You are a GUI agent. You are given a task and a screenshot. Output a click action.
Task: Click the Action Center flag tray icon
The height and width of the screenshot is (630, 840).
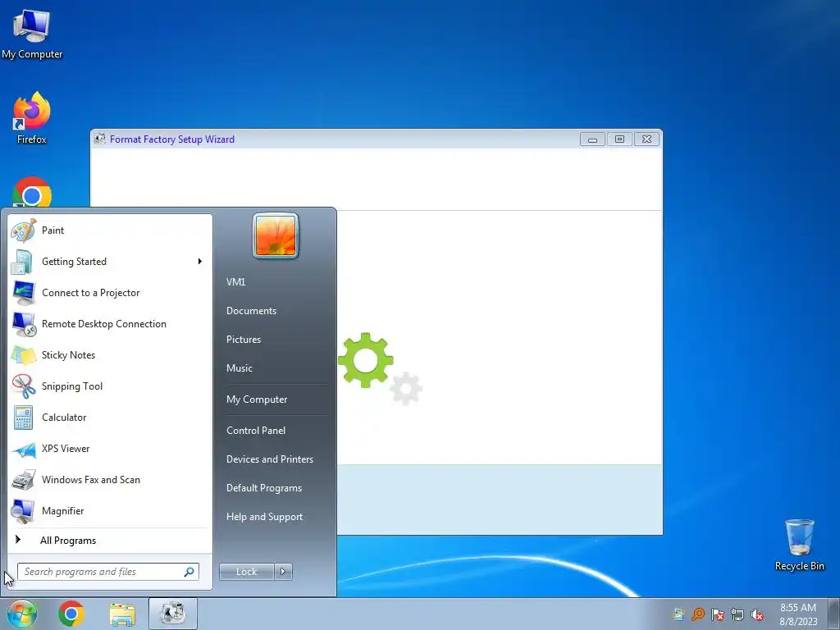coord(718,614)
